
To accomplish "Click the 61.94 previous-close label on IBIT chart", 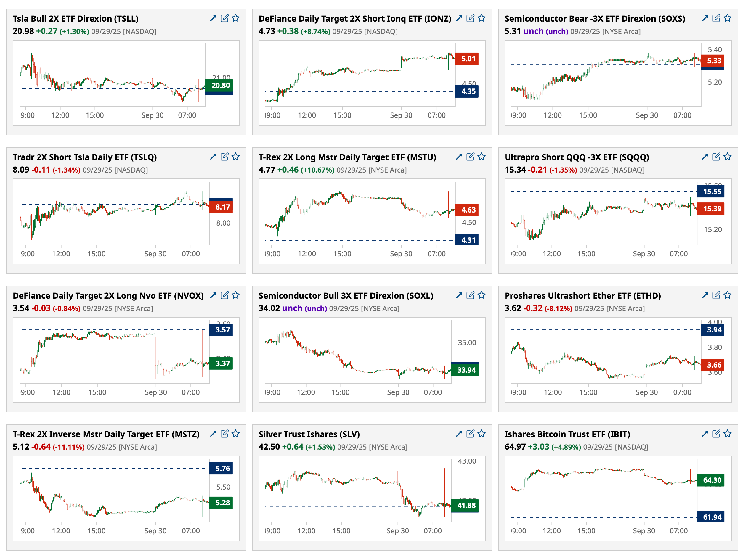I will click(x=712, y=517).
